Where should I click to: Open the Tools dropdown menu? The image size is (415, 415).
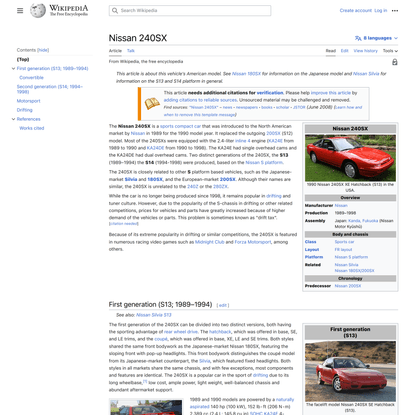[390, 51]
